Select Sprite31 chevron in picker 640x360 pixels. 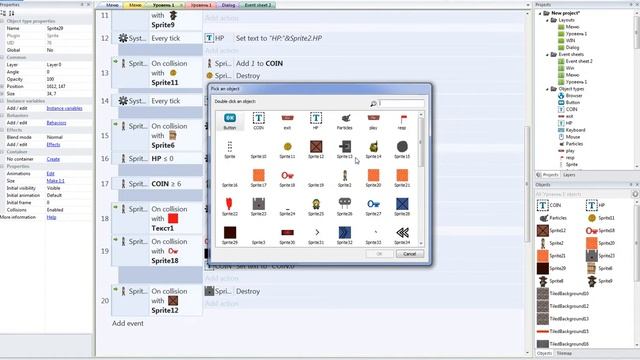coord(316,236)
